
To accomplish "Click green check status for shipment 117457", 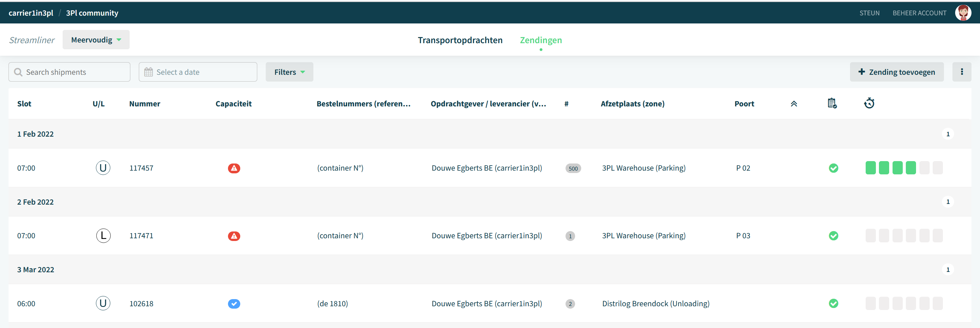I will (x=833, y=168).
